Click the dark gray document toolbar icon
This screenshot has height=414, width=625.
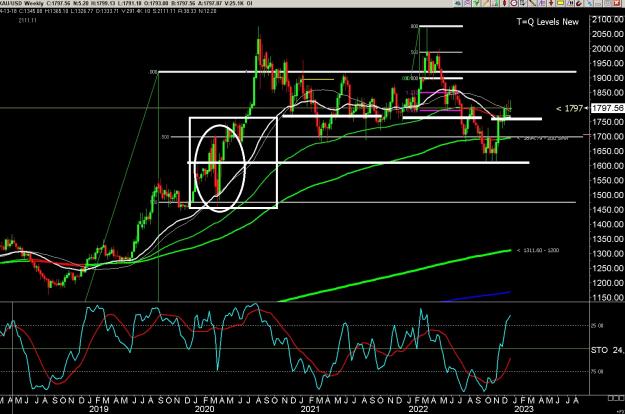coord(523,3)
